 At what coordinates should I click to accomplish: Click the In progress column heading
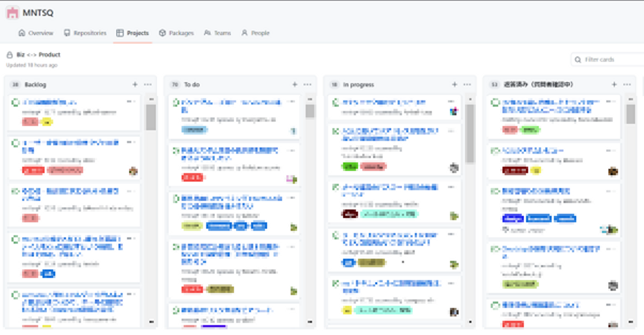359,85
